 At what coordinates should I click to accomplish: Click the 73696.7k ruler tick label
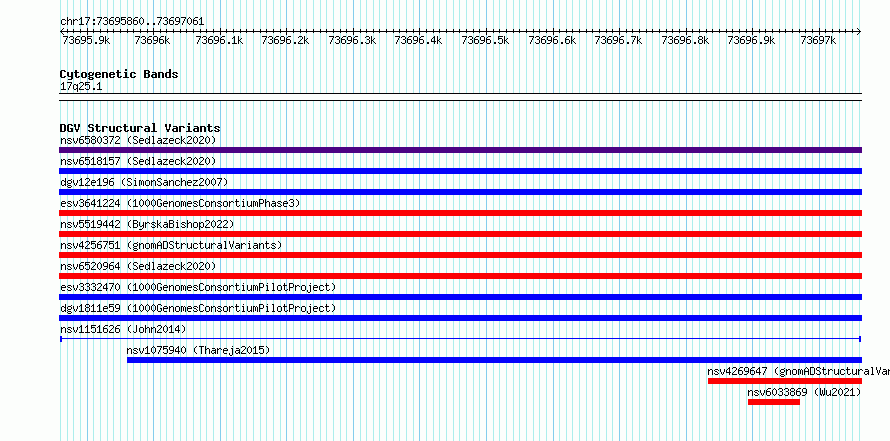pos(618,40)
